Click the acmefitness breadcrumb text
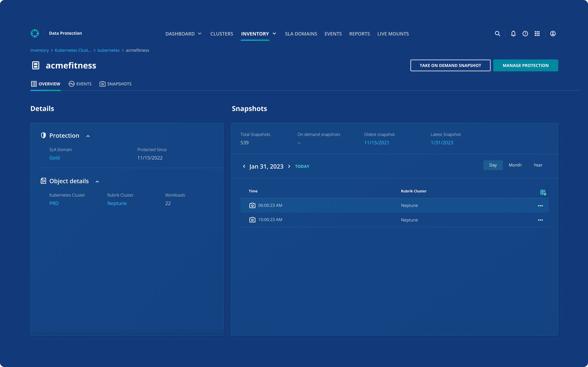The width and height of the screenshot is (588, 367). [x=137, y=50]
